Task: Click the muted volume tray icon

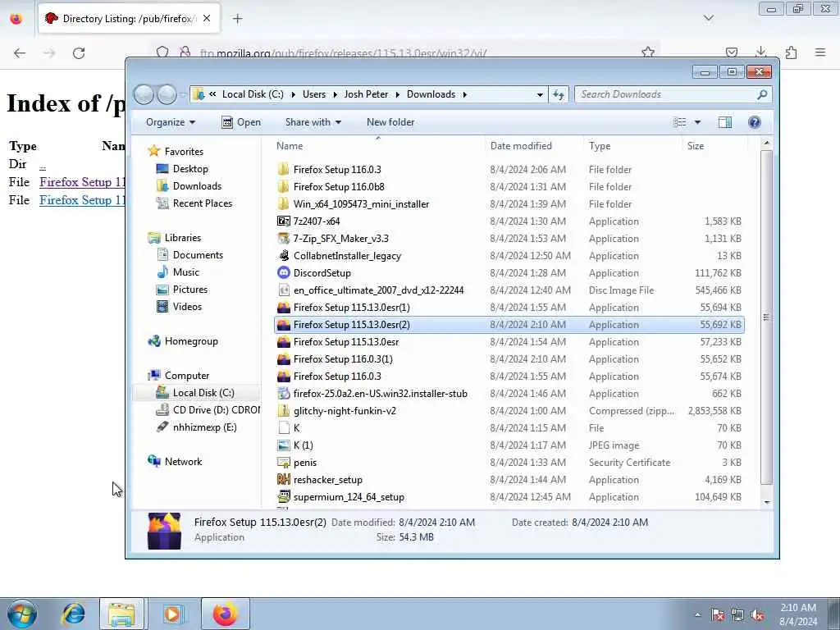Action: (x=757, y=615)
